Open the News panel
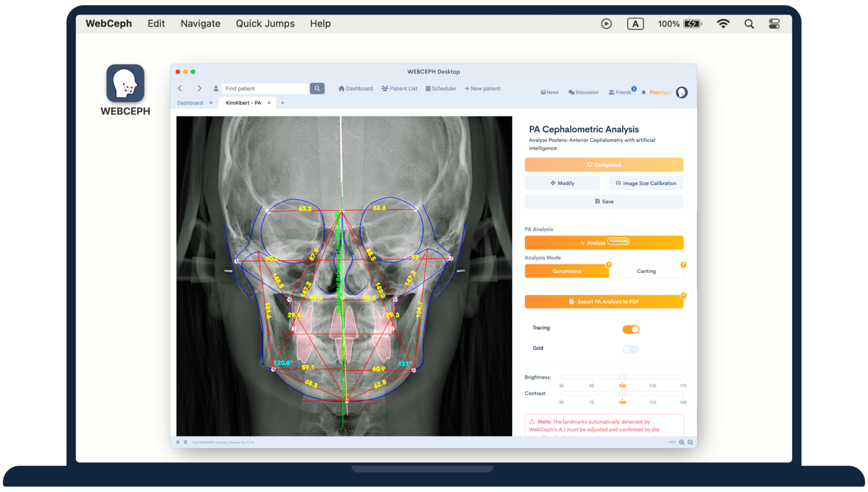This screenshot has height=492, width=868. pos(549,92)
